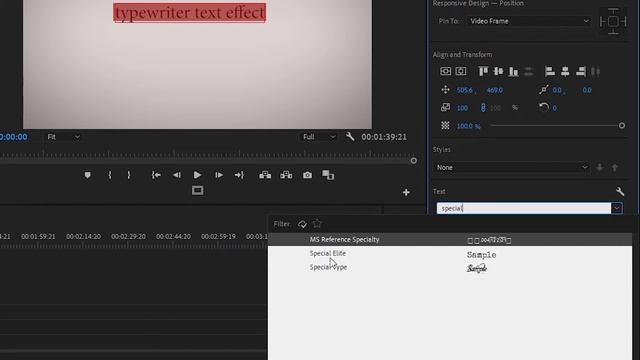Viewport: 640px width, 360px height.
Task: Go to In point
Action: (x=156, y=175)
